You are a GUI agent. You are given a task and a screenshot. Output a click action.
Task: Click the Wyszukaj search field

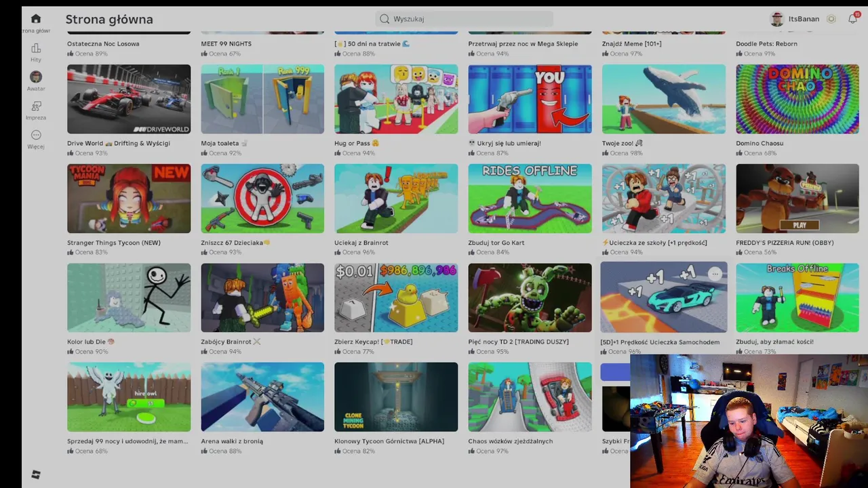pos(465,19)
